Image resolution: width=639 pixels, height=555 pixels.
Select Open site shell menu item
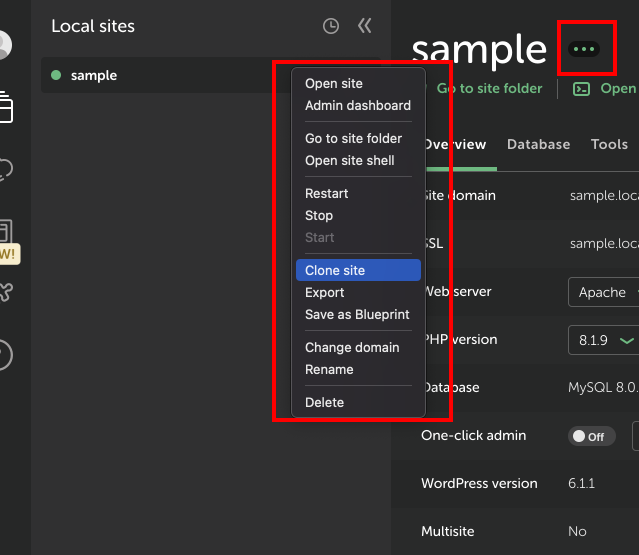pyautogui.click(x=358, y=161)
